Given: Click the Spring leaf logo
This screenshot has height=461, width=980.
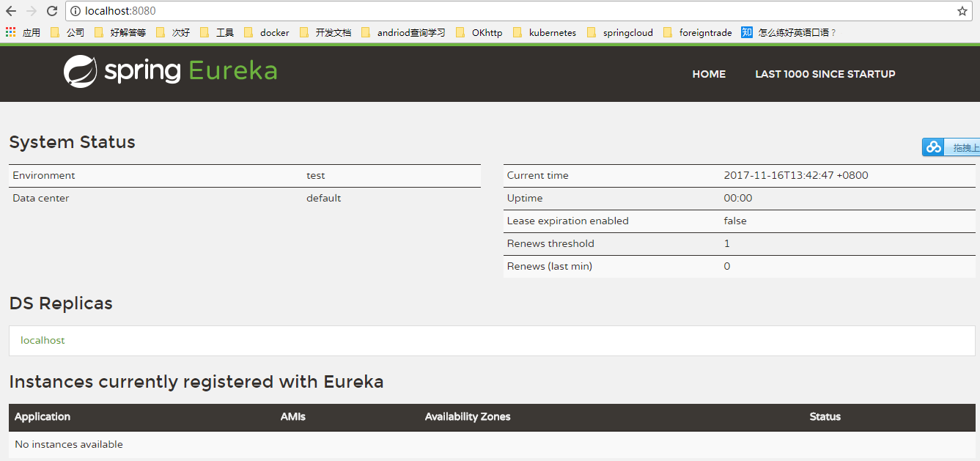Looking at the screenshot, I should pos(80,72).
